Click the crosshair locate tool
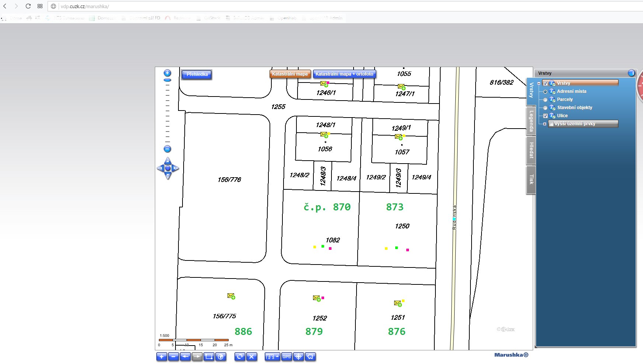 299,357
